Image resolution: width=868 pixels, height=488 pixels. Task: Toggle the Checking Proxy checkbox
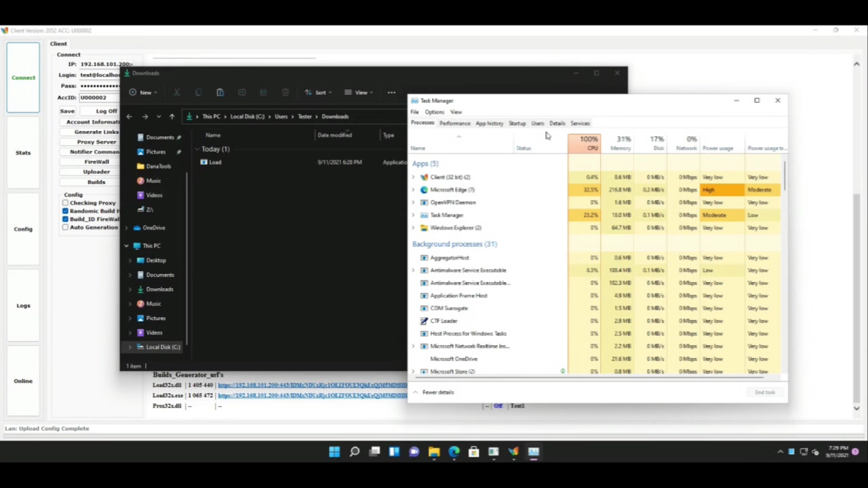click(65, 203)
